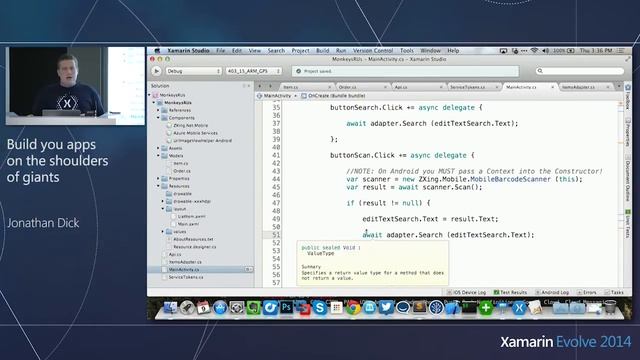Click the search magnifier icon in toolbar
The width and height of the screenshot is (640, 360).
(x=540, y=71)
